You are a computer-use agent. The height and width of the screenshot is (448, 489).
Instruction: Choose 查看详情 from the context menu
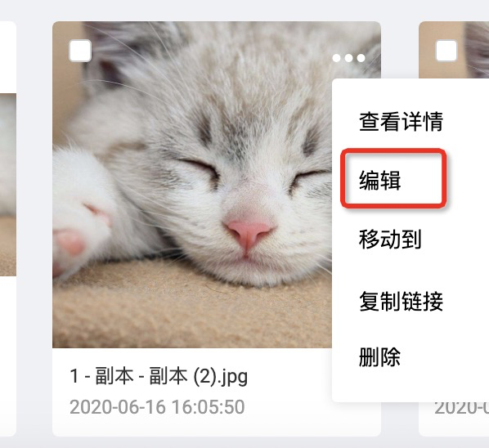click(401, 121)
